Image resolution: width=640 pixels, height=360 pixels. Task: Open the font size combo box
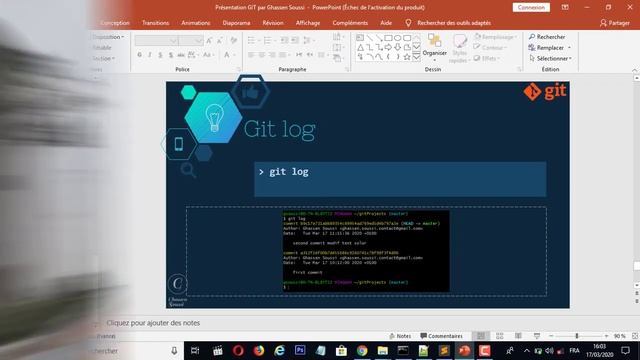click(191, 40)
